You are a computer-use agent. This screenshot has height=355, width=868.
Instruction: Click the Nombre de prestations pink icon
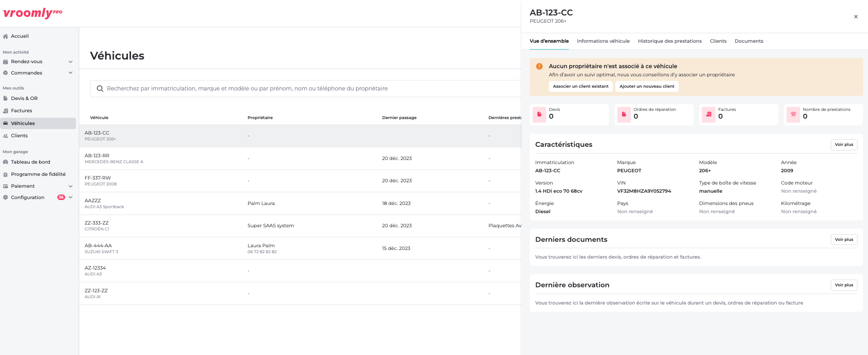pyautogui.click(x=793, y=115)
